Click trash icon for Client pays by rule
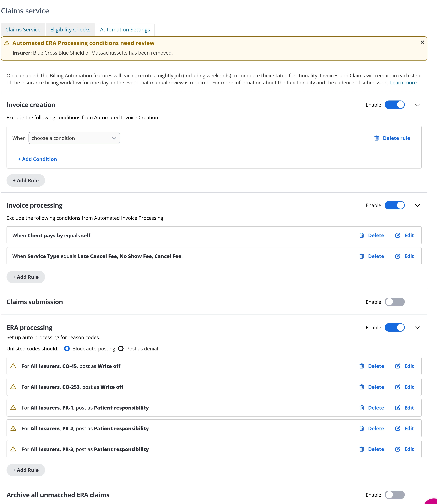437x504 pixels. tap(362, 235)
